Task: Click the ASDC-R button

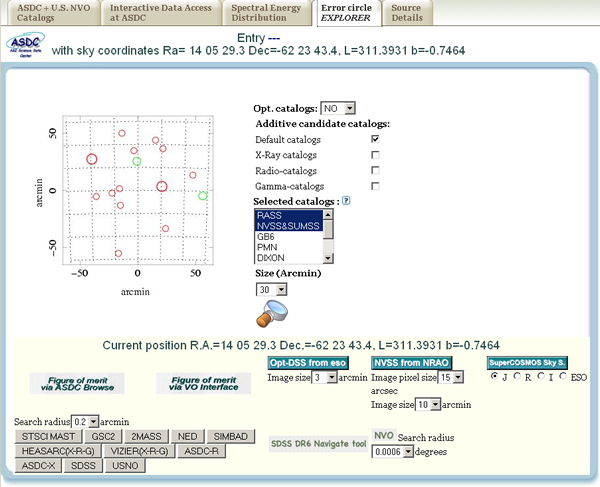Action: 202,451
